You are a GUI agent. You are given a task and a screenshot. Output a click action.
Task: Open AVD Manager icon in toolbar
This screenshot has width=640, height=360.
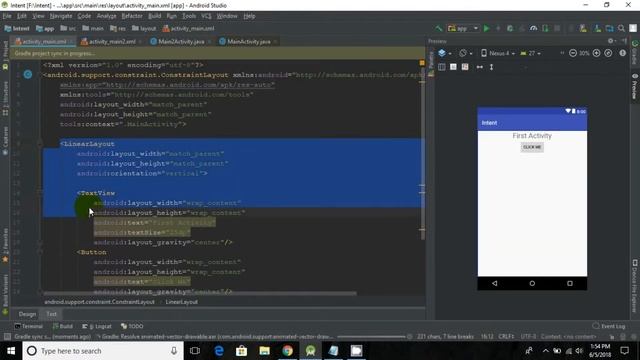click(x=583, y=29)
